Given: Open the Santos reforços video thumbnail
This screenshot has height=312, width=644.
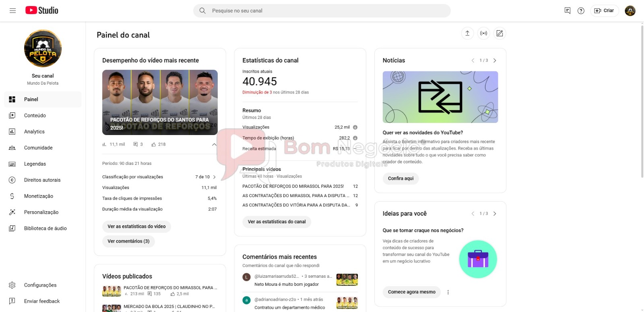Looking at the screenshot, I should click(160, 102).
